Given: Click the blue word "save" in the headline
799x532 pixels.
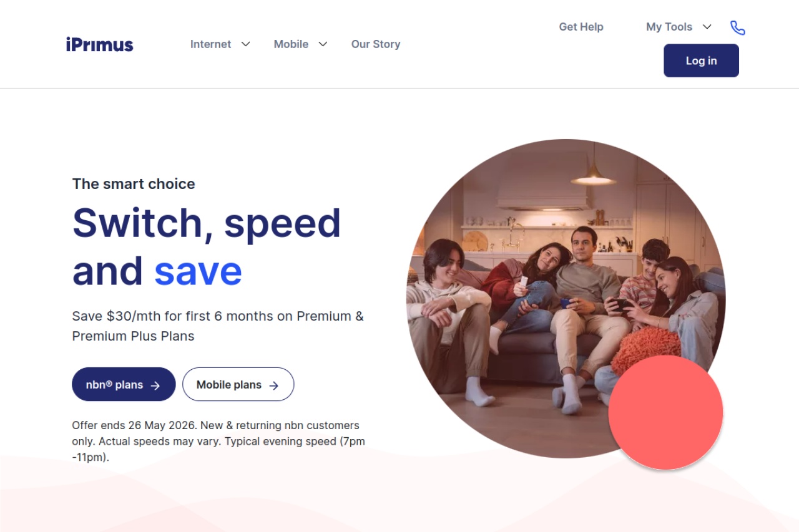Looking at the screenshot, I should coord(198,271).
